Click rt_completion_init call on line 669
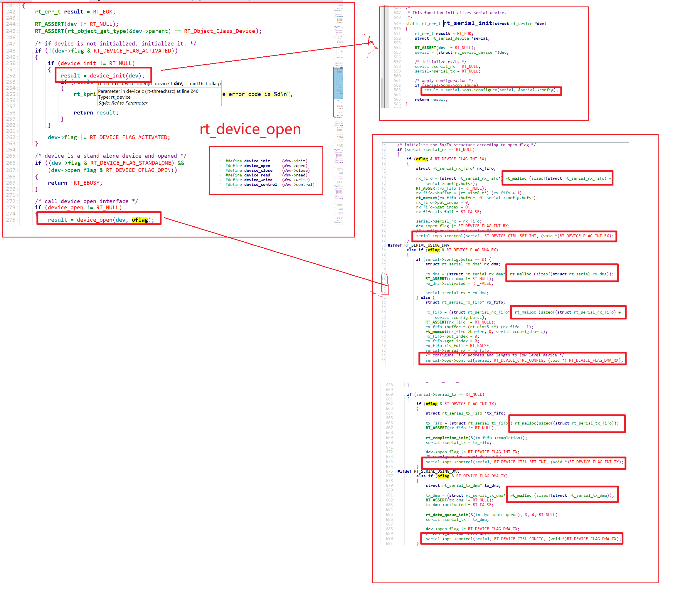Viewport: 700px width, 613px height. click(476, 438)
